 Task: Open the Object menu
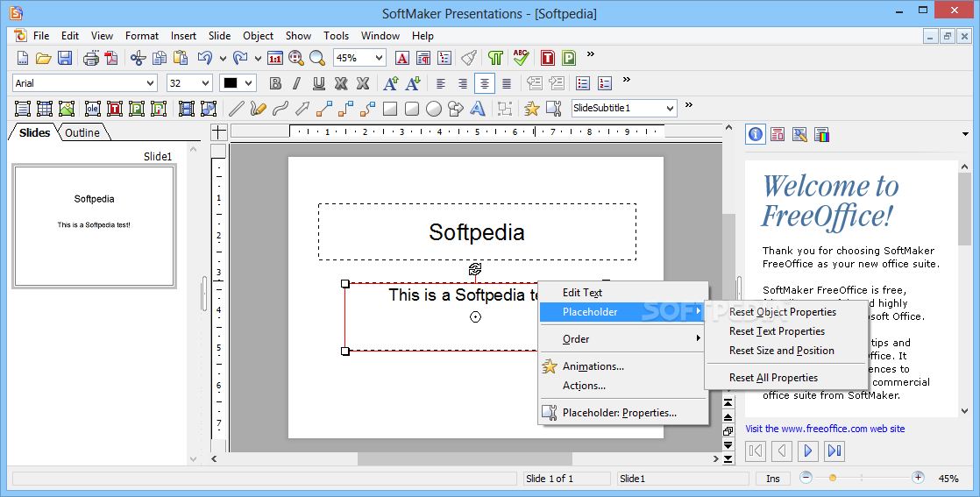258,36
